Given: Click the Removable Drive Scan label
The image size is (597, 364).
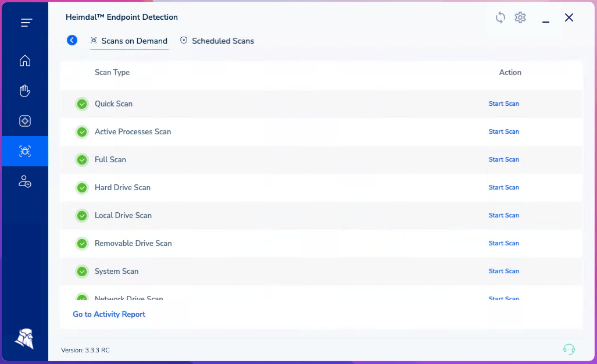Looking at the screenshot, I should (x=133, y=243).
